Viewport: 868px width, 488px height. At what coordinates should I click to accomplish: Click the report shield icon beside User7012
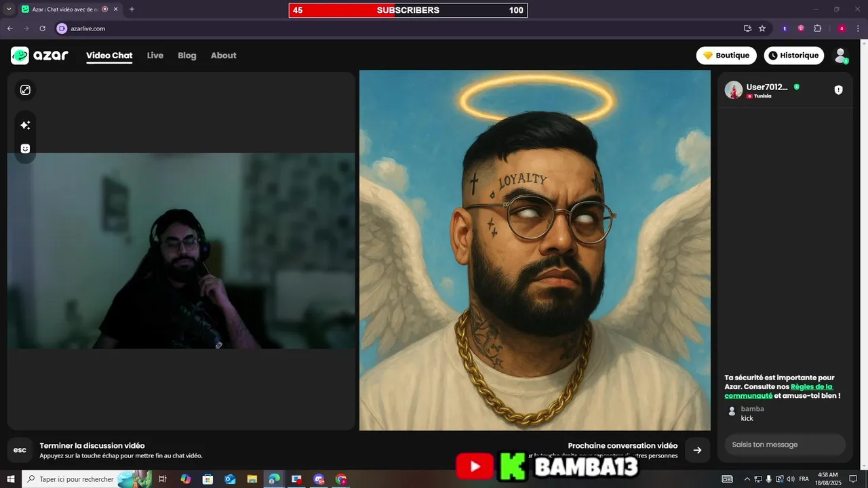pyautogui.click(x=838, y=90)
